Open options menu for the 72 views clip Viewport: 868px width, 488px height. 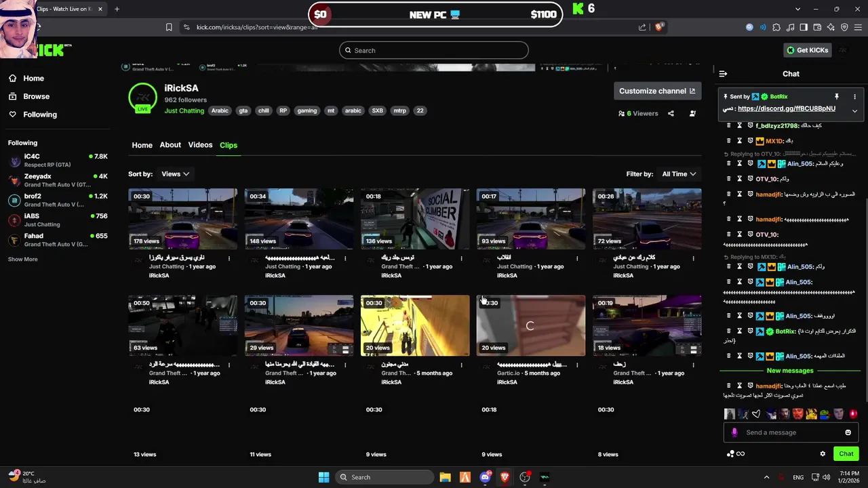(x=693, y=258)
